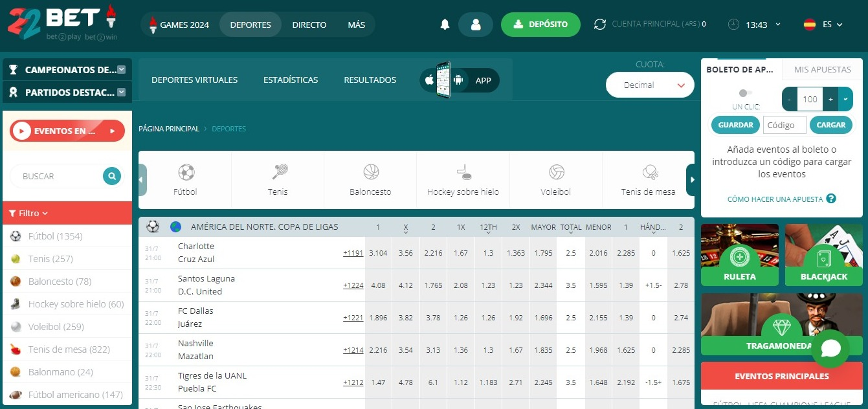Select Fútbol icon in sports carousel

point(186,172)
